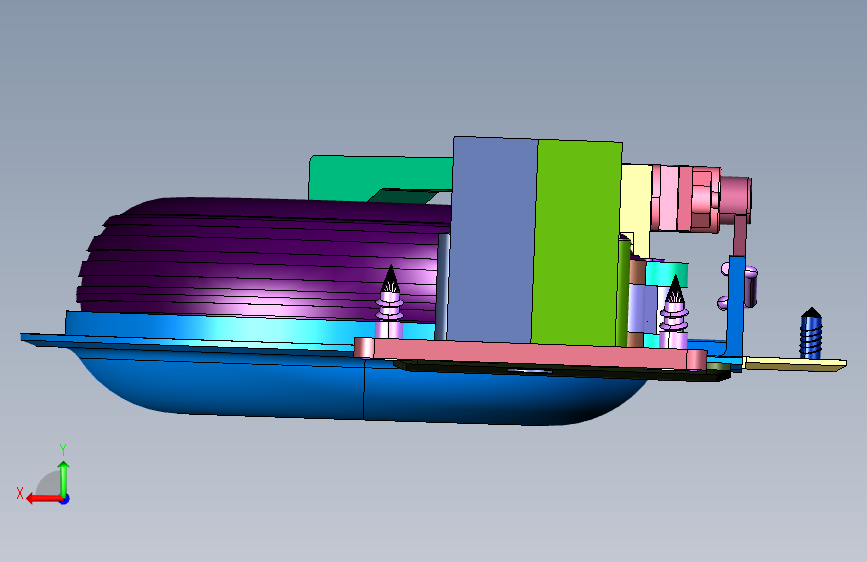This screenshot has width=867, height=562.
Task: Select the slate-blue rectangular block
Action: coord(491,238)
